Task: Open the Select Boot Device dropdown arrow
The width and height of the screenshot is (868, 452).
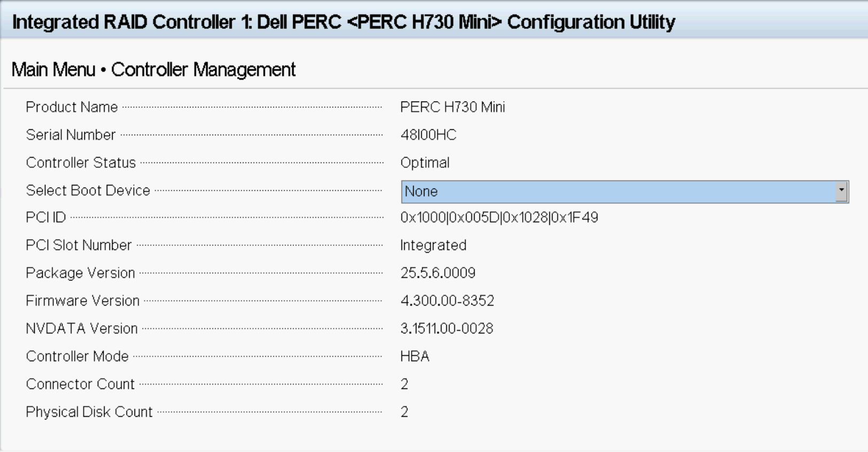Action: 841,191
